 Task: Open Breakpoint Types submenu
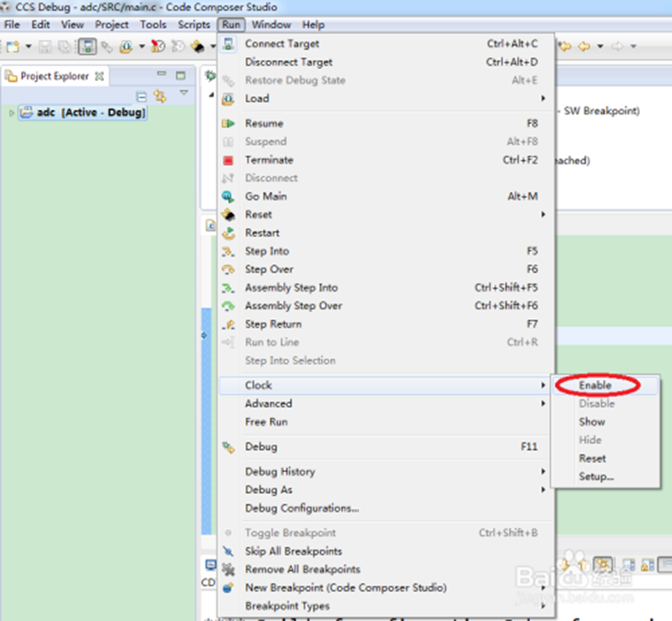tap(385, 606)
